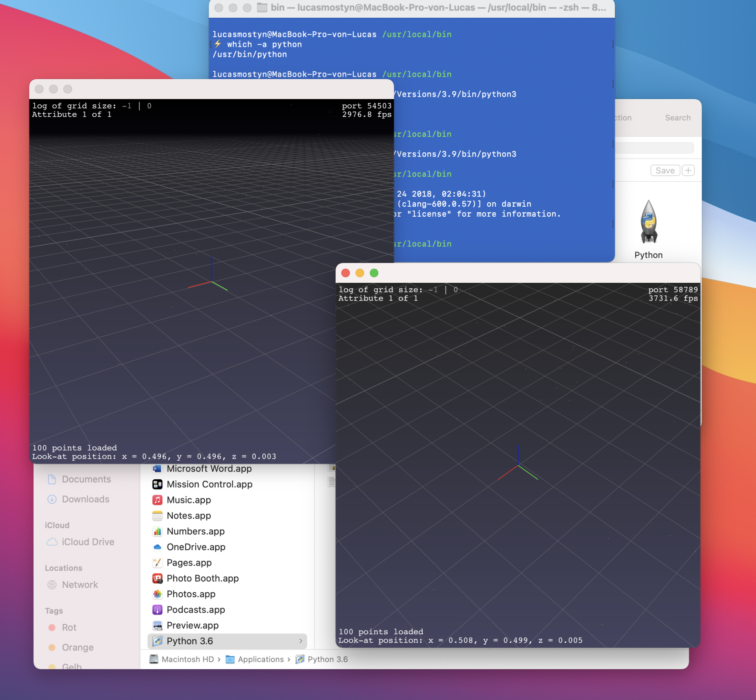Click the Podcasts.app icon
Viewport: 756px width, 700px height.
coord(157,610)
